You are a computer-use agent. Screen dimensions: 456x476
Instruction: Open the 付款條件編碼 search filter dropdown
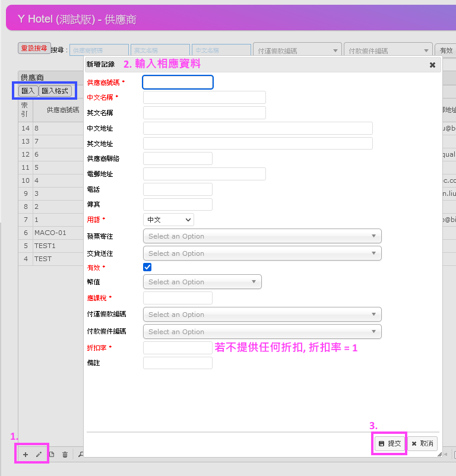pyautogui.click(x=388, y=50)
